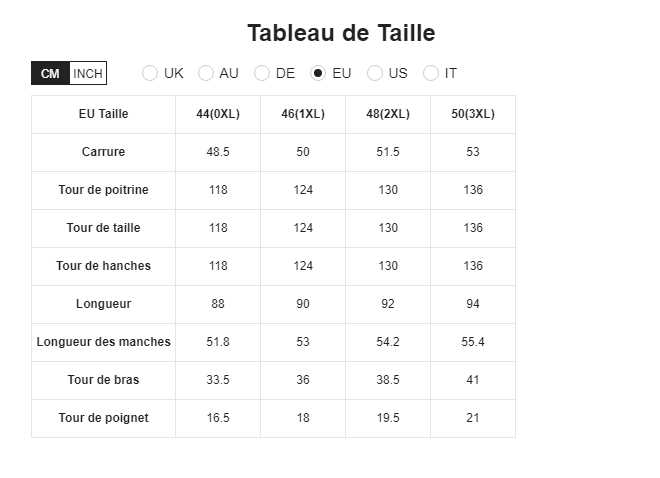The image size is (660, 478).
Task: Switch units to INCH
Action: [x=88, y=73]
